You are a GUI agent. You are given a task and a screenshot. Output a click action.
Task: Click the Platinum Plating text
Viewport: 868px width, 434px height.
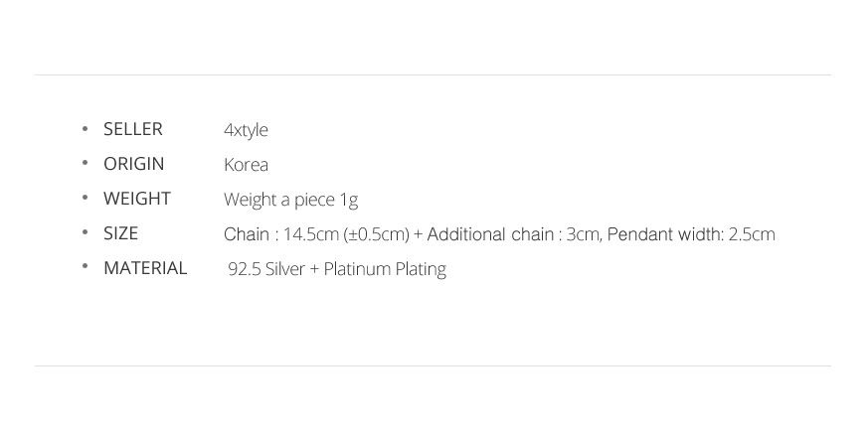(x=385, y=269)
